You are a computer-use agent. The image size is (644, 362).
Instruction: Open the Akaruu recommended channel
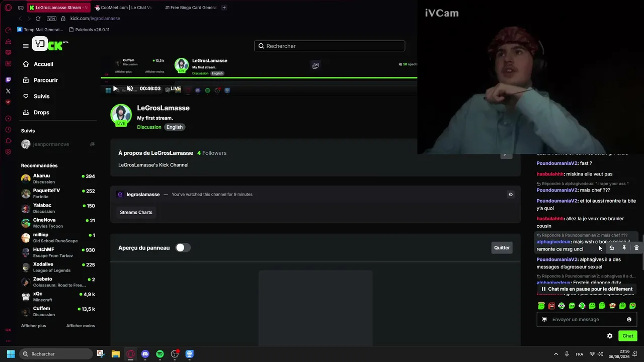tap(58, 178)
